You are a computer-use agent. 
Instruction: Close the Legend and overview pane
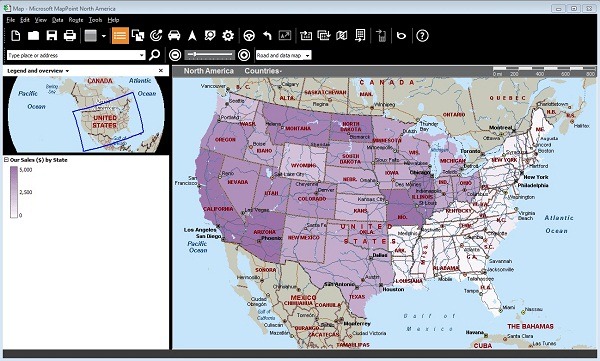pyautogui.click(x=161, y=70)
